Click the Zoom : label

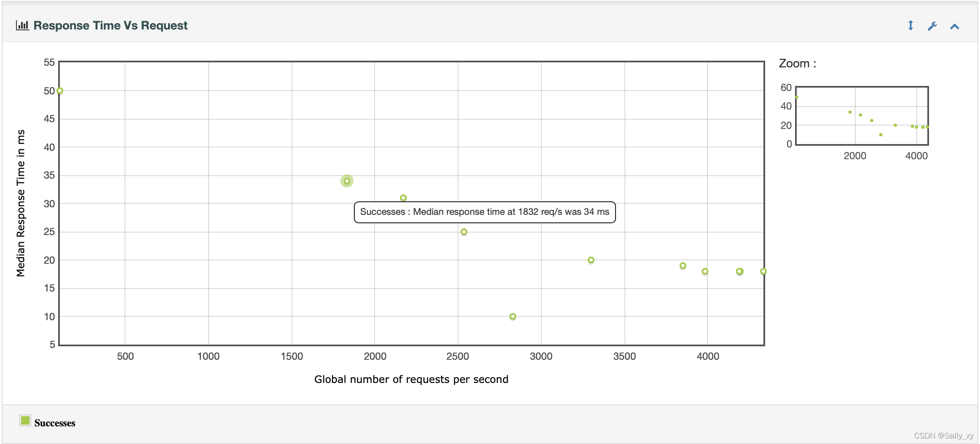click(798, 64)
